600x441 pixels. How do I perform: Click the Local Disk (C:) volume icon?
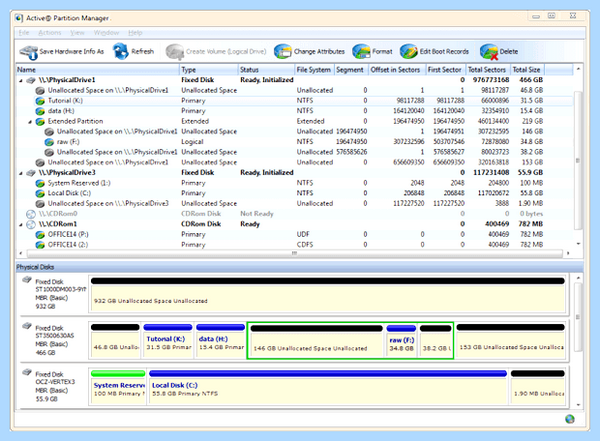40,193
